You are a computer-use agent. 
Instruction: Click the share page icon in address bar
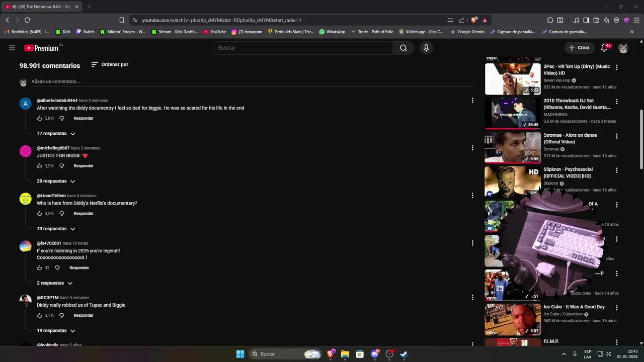461,20
